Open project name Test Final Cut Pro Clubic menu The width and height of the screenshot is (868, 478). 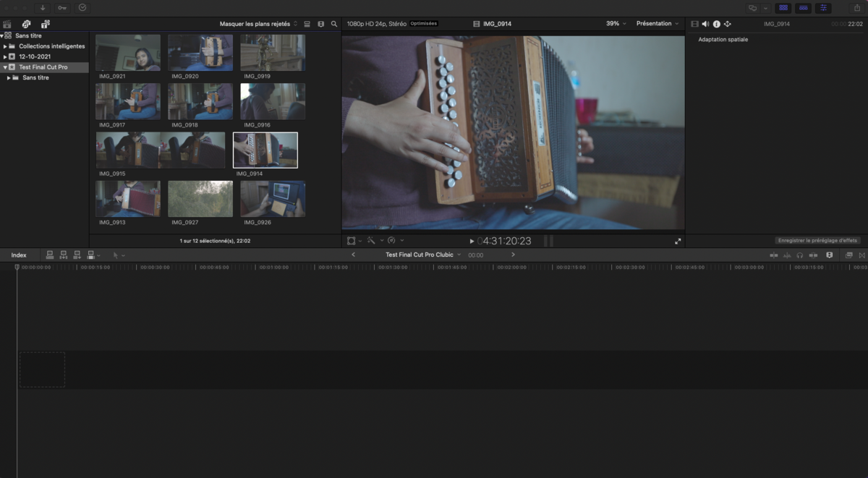click(x=422, y=255)
